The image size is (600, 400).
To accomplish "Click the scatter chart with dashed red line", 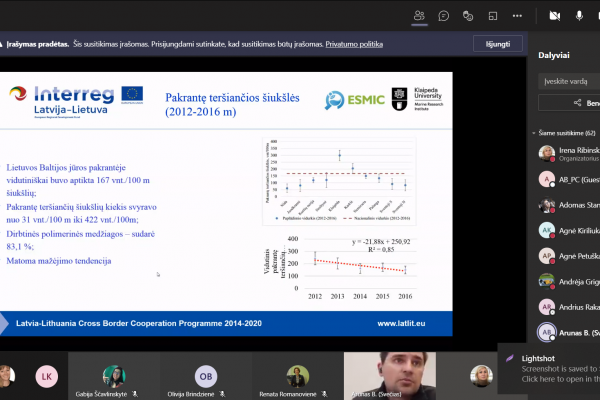I will [x=339, y=181].
